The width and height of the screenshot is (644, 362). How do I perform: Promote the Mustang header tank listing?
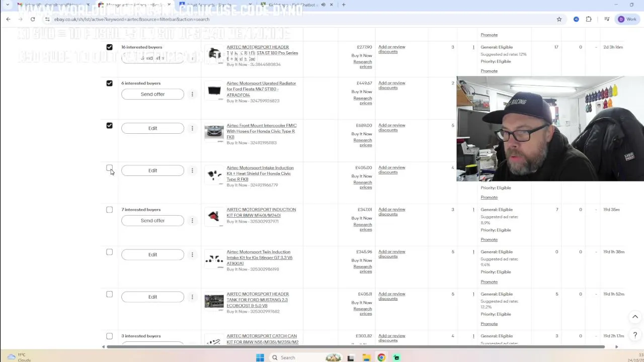tap(489, 324)
